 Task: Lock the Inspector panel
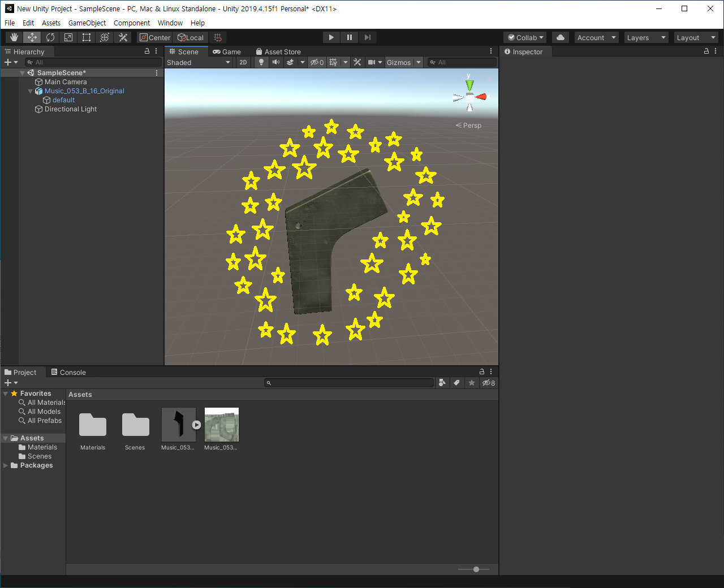pos(706,51)
